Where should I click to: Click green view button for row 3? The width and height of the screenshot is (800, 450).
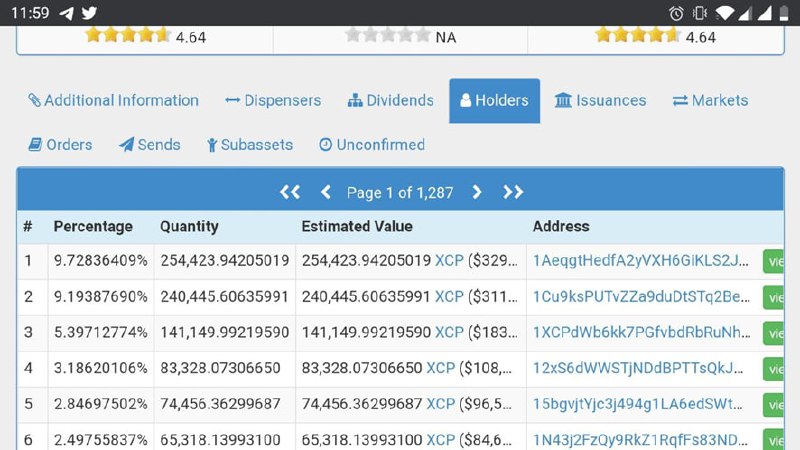(x=773, y=333)
